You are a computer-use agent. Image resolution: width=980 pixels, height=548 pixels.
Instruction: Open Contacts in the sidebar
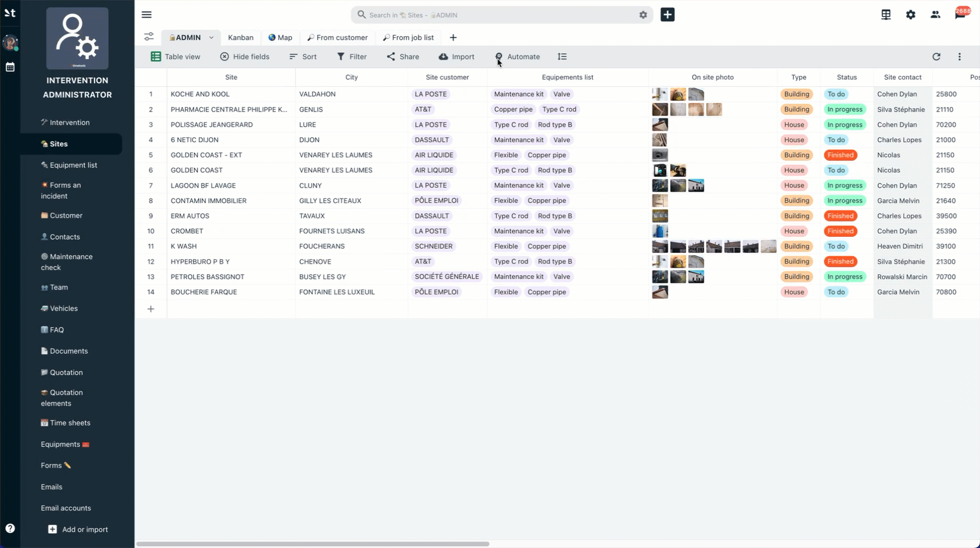point(60,237)
